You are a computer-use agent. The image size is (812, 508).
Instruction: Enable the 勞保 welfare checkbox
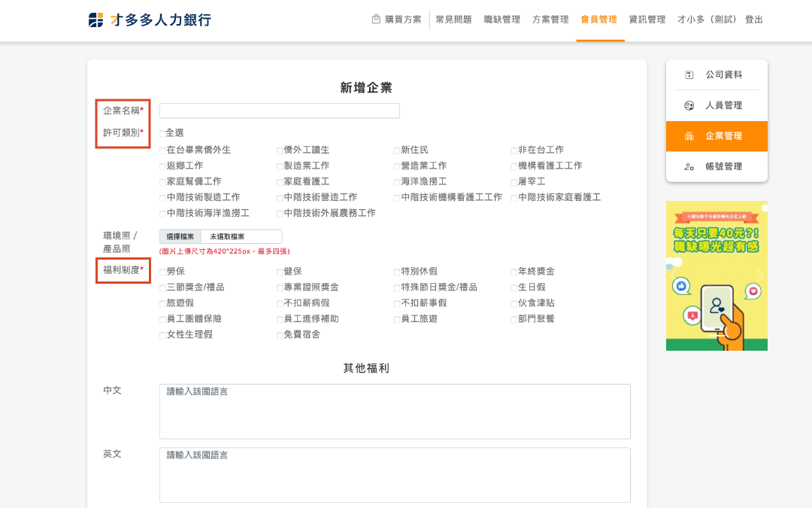coord(162,272)
